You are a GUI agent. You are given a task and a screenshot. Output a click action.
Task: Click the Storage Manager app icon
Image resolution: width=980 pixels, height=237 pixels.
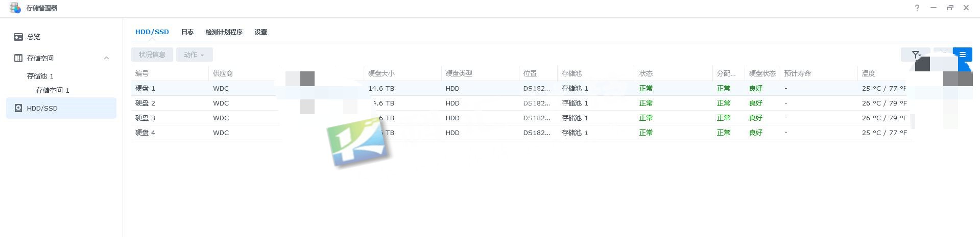(15, 8)
